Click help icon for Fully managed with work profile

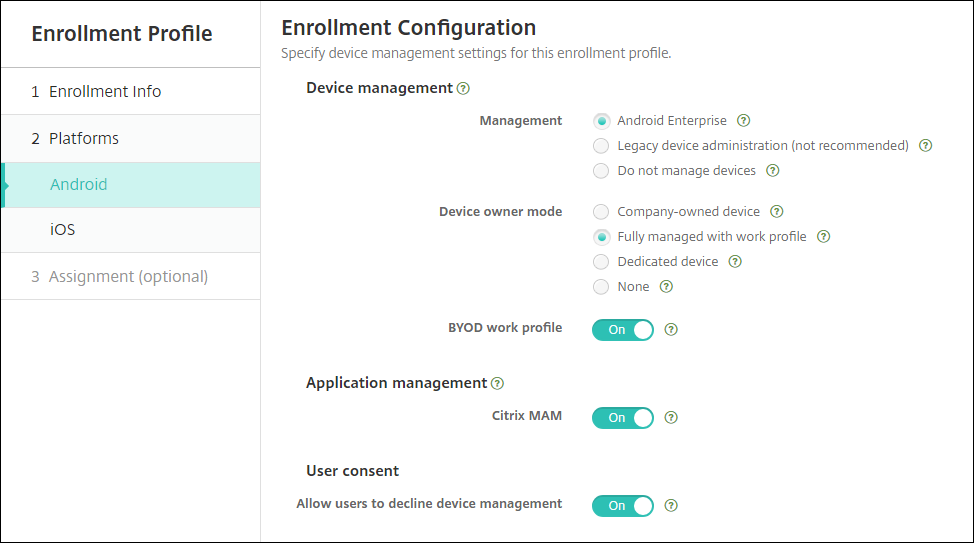pos(823,237)
